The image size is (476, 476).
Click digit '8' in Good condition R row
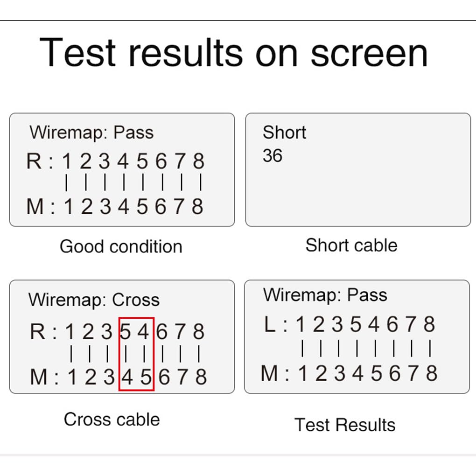[198, 161]
